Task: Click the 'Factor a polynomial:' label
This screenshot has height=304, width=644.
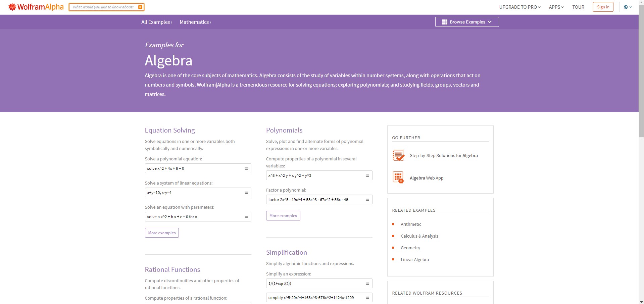Action: coord(286,190)
